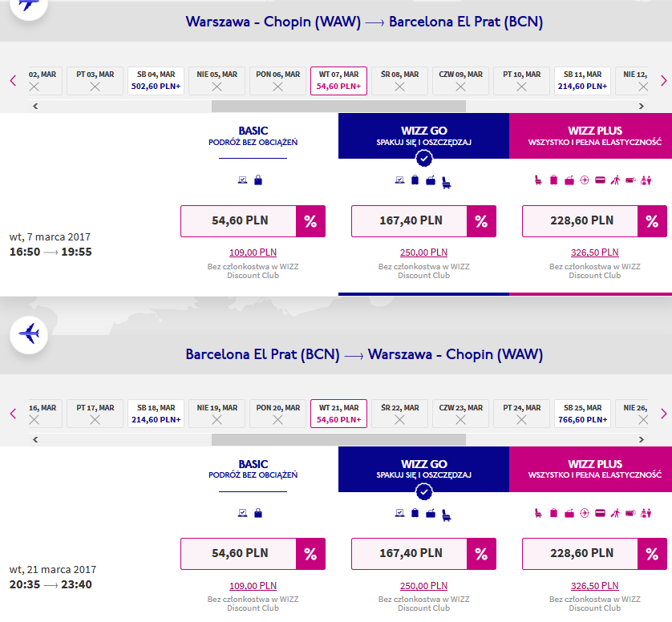Click the return date scrollbar thumb
This screenshot has height=622, width=672.
338,439
